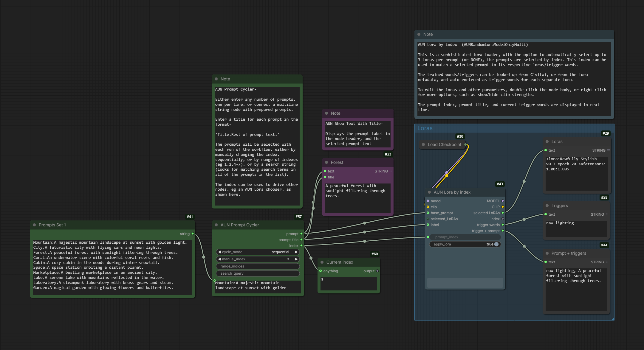Click the range_indices input field

[258, 266]
